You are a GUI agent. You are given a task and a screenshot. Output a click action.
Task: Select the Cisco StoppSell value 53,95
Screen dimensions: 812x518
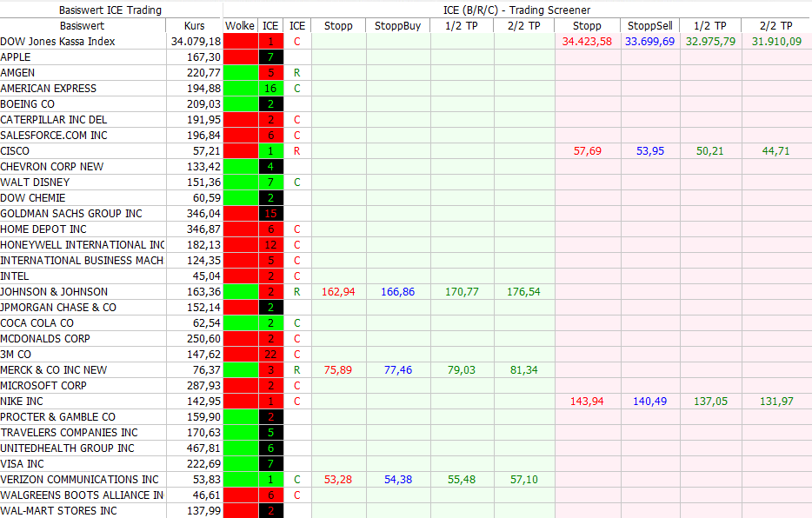tap(650, 151)
